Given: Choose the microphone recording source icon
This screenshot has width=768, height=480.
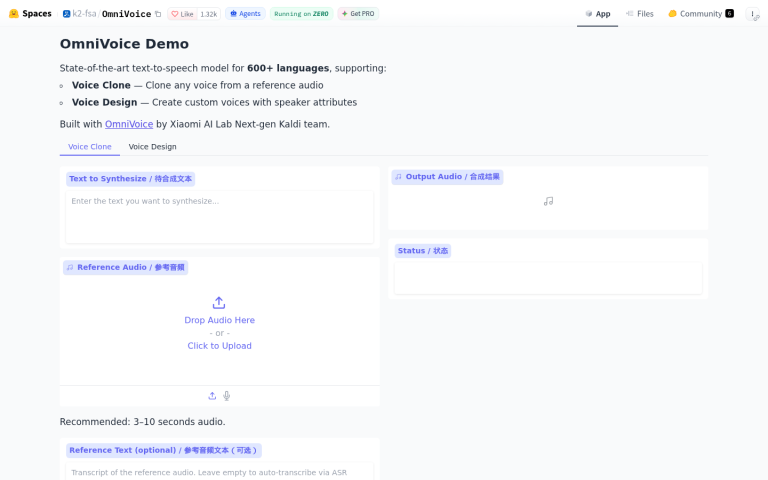Looking at the screenshot, I should (x=226, y=396).
